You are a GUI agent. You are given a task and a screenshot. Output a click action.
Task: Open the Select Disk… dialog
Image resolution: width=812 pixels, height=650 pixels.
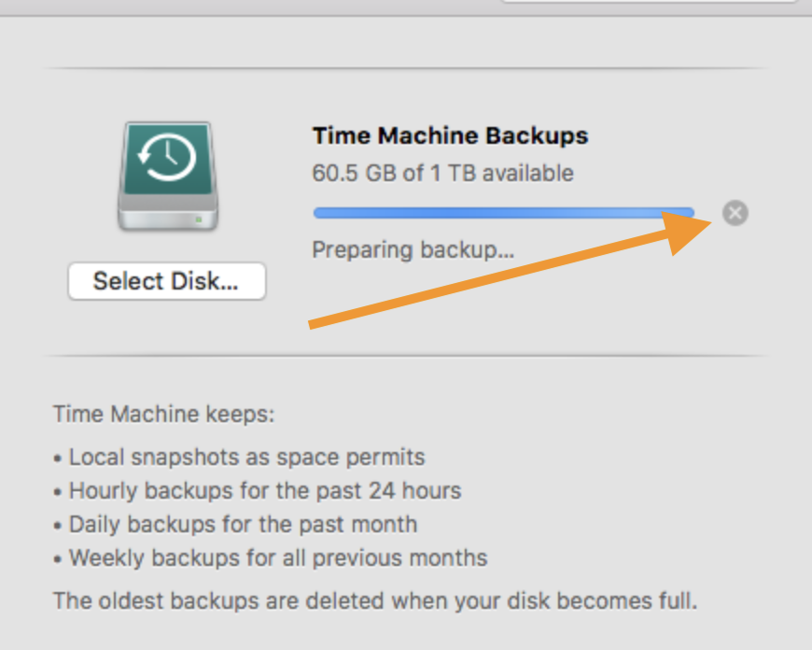(167, 281)
